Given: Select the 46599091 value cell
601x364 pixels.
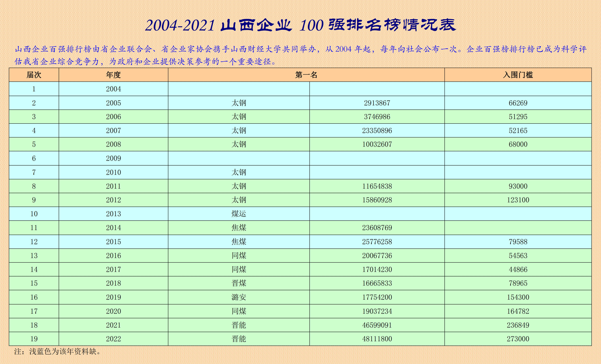Looking at the screenshot, I should tap(377, 325).
